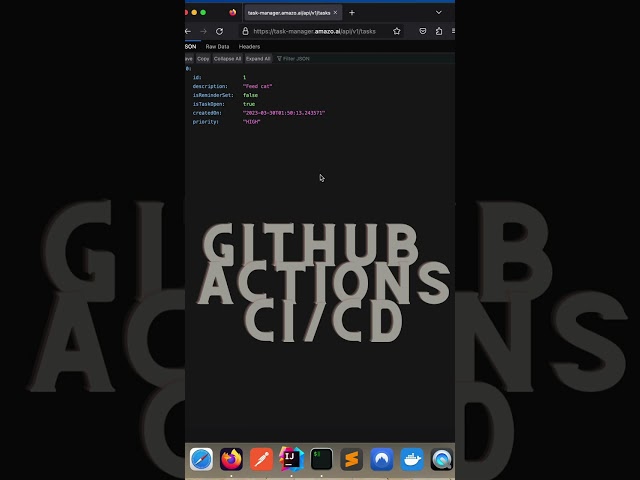Go forward with the forward arrow
Viewport: 640px width, 480px height.
click(x=203, y=31)
